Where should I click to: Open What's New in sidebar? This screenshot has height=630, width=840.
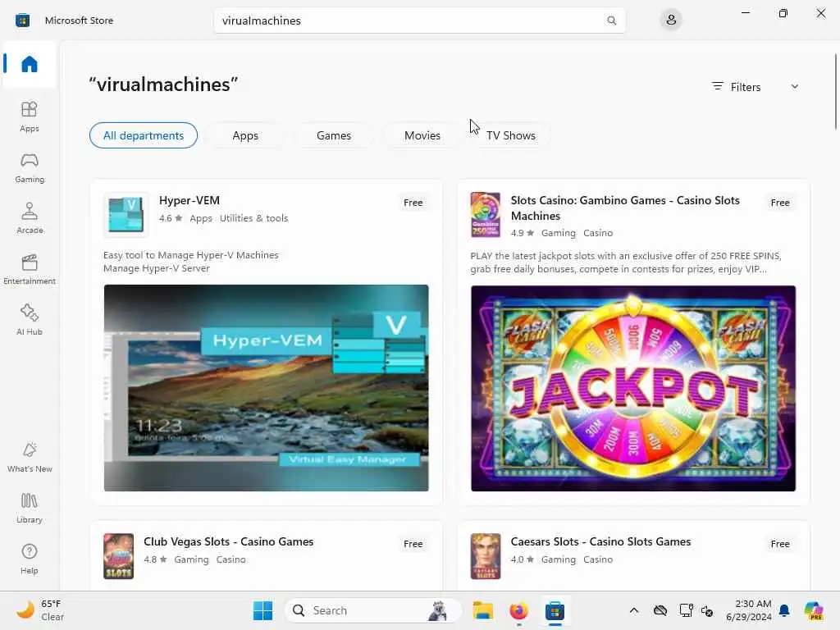[x=30, y=457]
